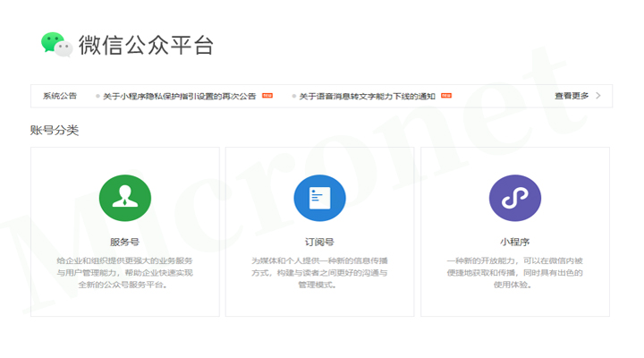Click the 微信公众平台 title text

pos(146,45)
